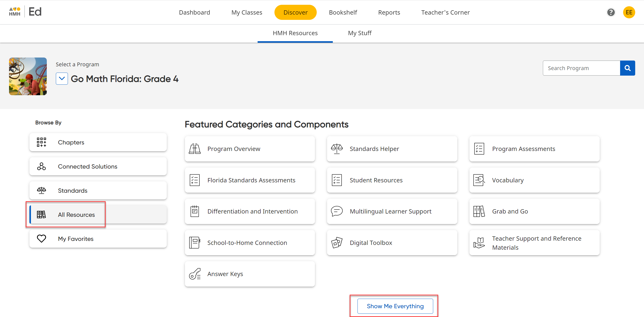Open help via the question mark icon
The image size is (644, 317).
pos(611,12)
